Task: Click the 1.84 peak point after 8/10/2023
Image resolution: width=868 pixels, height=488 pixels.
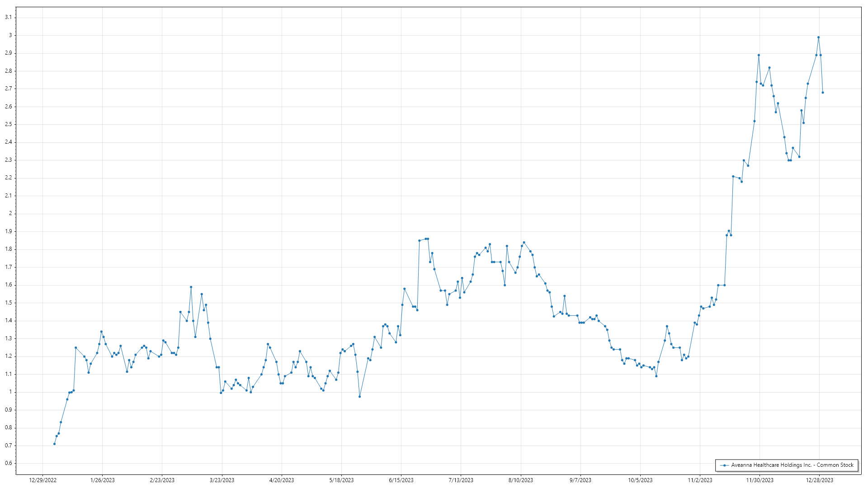Action: coord(524,243)
